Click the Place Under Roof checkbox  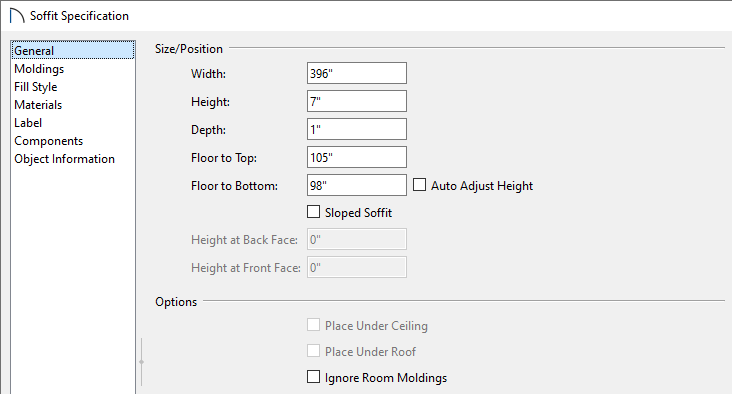pos(313,351)
